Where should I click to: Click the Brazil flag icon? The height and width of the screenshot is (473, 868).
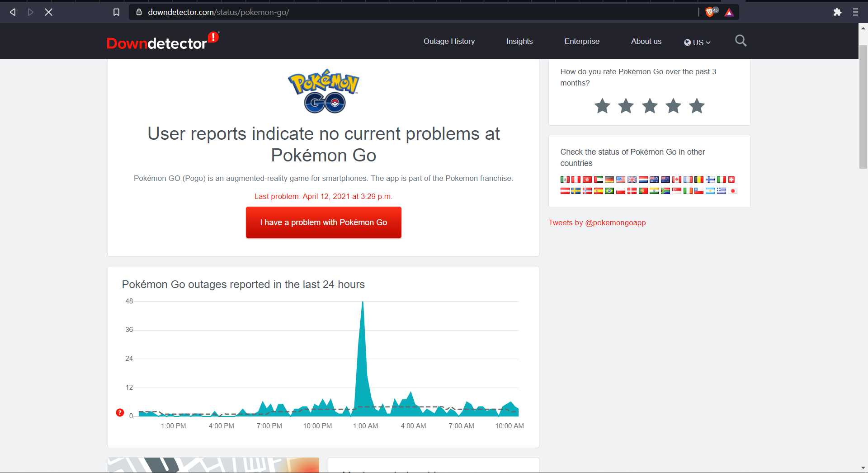pyautogui.click(x=609, y=191)
